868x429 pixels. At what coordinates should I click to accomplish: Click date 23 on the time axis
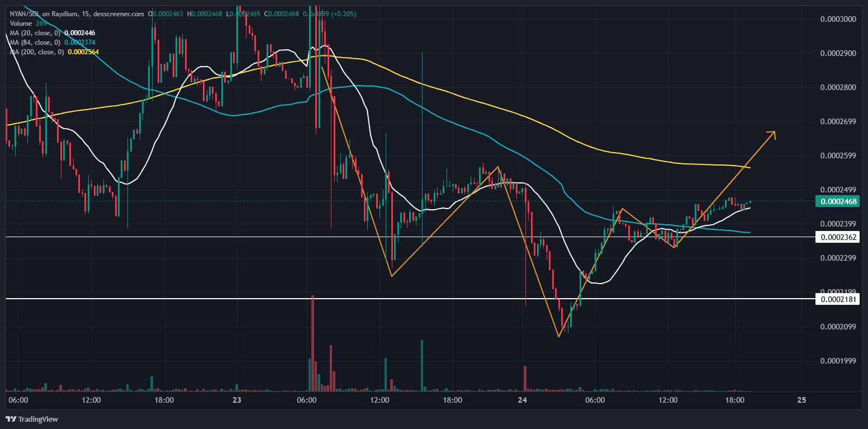coord(237,400)
